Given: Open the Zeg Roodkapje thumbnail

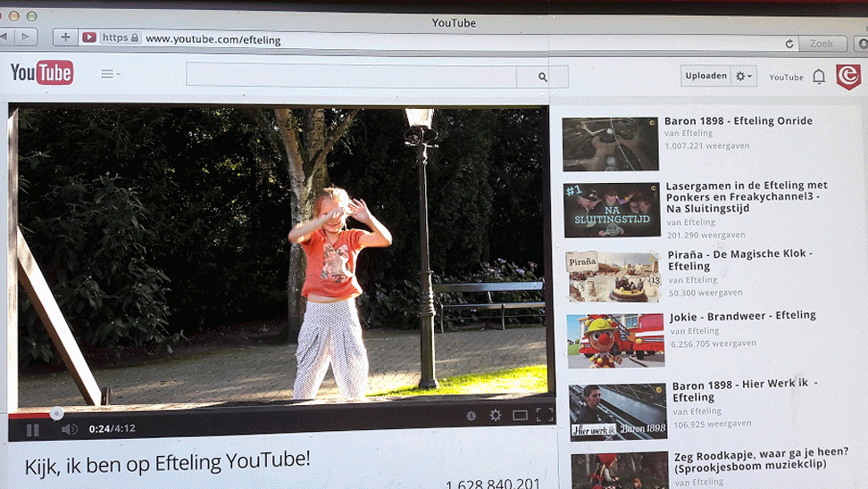Looking at the screenshot, I should [620, 471].
